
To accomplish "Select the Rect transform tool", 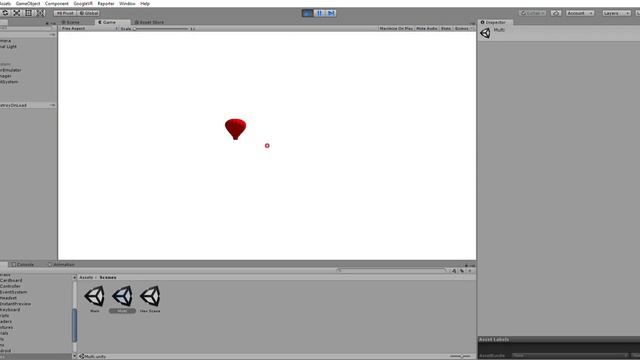I will 28,13.
